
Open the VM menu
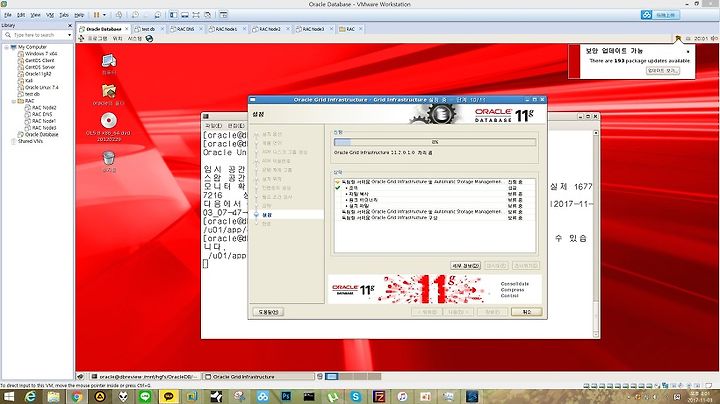pos(50,15)
